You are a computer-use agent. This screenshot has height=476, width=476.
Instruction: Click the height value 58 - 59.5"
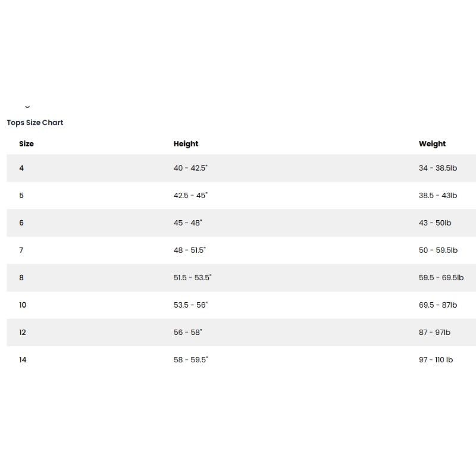[191, 360]
